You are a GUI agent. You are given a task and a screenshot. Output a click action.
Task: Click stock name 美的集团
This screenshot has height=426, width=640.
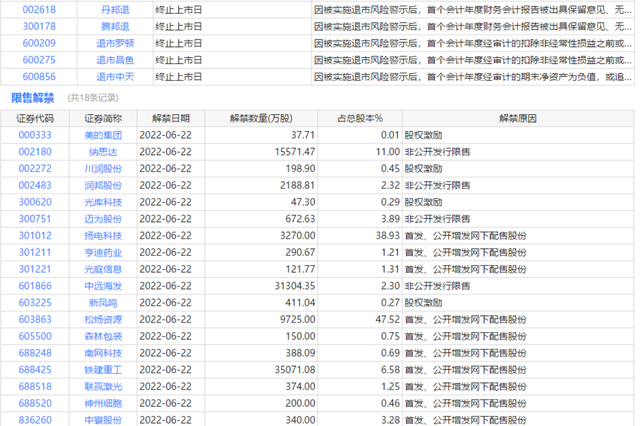103,135
